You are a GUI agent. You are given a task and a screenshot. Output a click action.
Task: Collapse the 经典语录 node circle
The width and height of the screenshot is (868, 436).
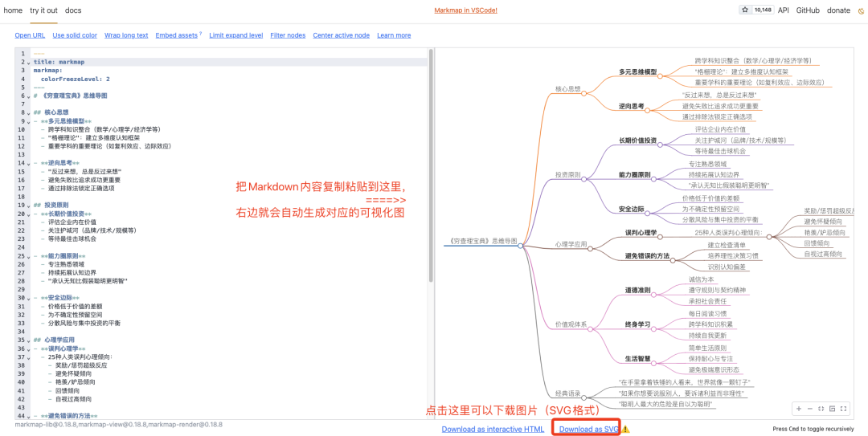click(584, 397)
